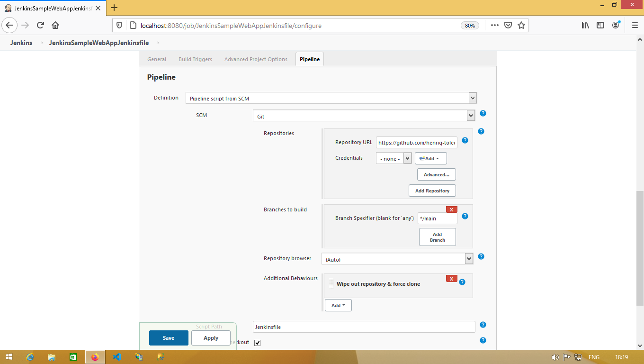Open the Credentials Add dropdown button
644x364 pixels.
point(431,158)
